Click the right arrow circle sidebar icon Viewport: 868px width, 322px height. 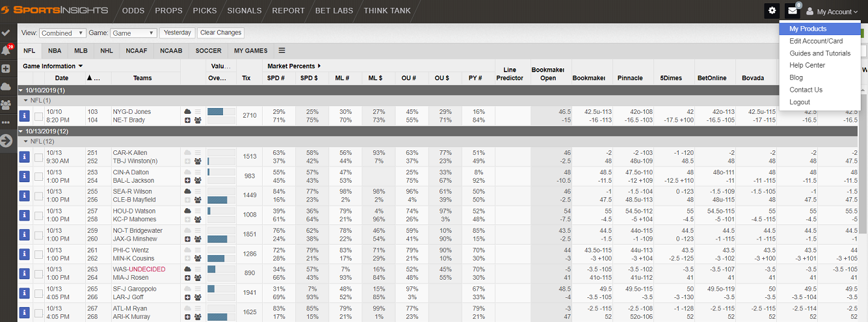tap(7, 141)
